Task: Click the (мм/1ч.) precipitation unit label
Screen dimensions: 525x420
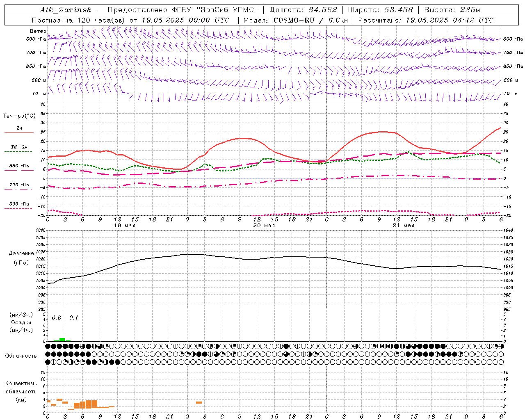Action: point(21,330)
